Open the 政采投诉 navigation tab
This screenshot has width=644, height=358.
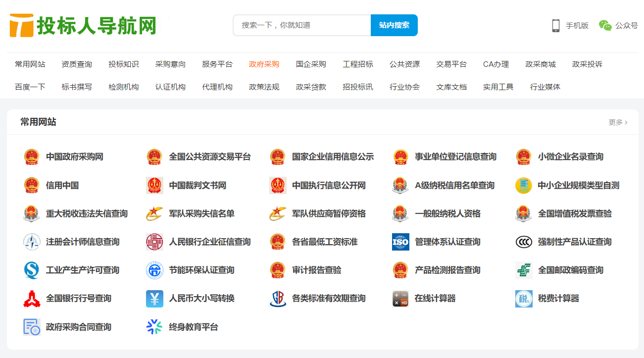point(588,64)
